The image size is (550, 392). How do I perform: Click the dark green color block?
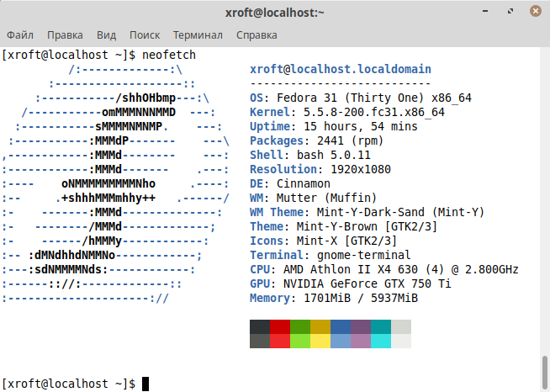tap(300, 326)
